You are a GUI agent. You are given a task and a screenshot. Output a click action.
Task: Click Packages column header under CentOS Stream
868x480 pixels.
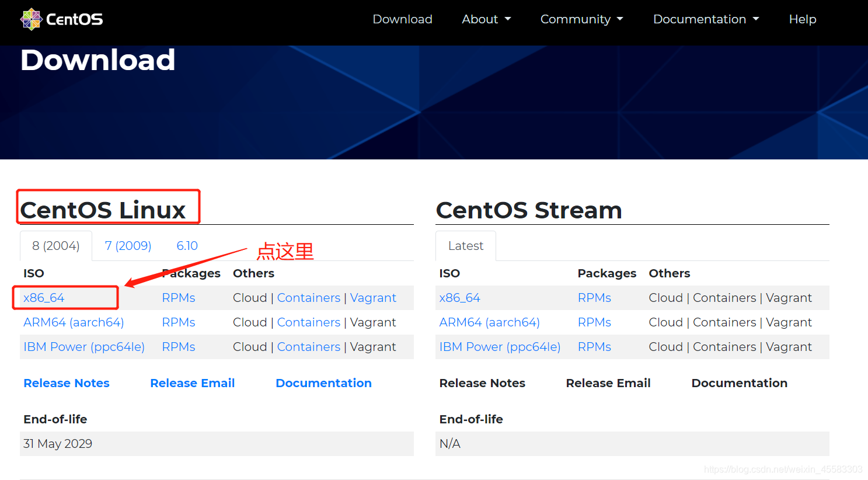[x=607, y=273]
